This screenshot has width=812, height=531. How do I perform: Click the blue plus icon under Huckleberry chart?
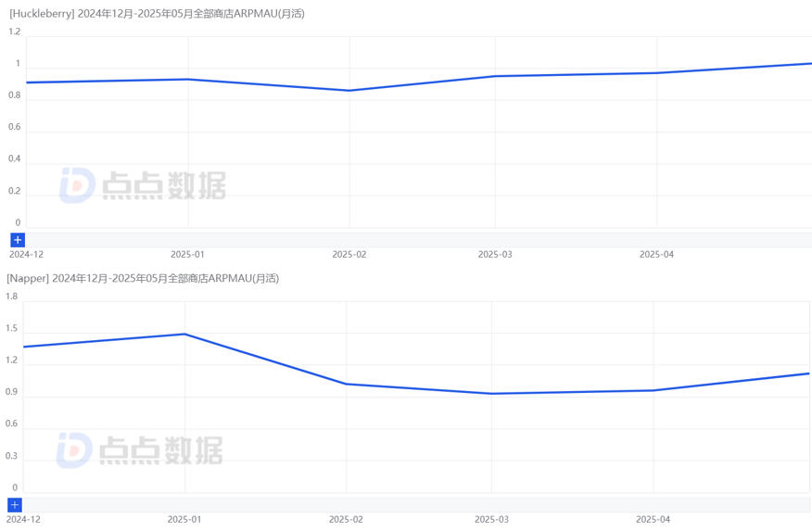pyautogui.click(x=18, y=240)
